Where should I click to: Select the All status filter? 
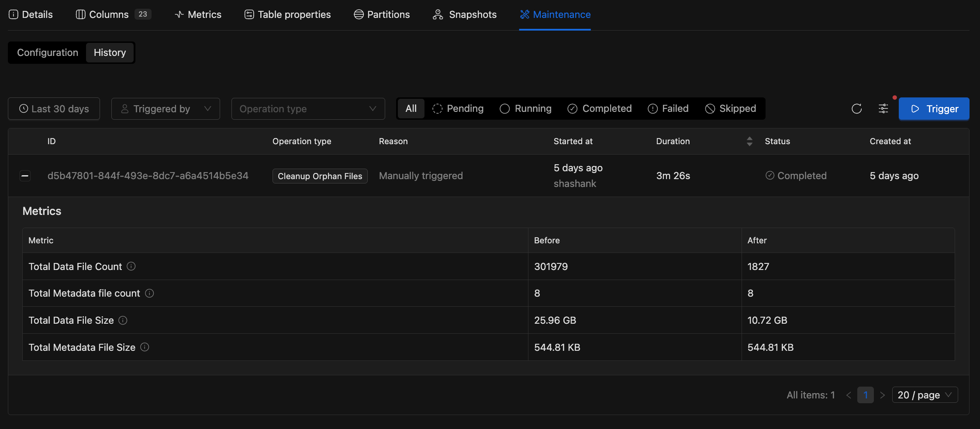(x=411, y=108)
